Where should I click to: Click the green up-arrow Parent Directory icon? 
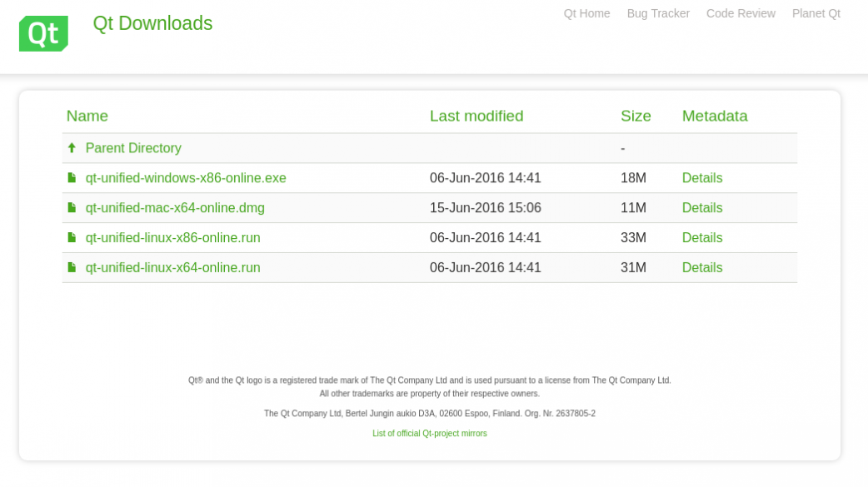point(72,148)
